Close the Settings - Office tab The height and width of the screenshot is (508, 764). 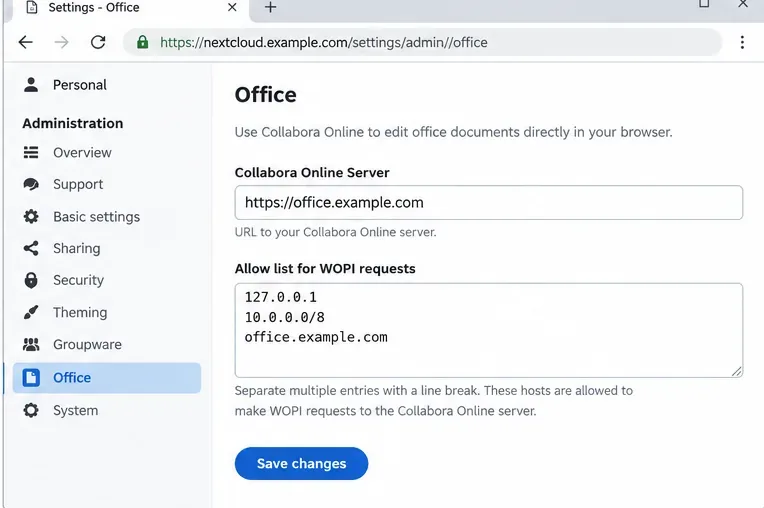[232, 7]
